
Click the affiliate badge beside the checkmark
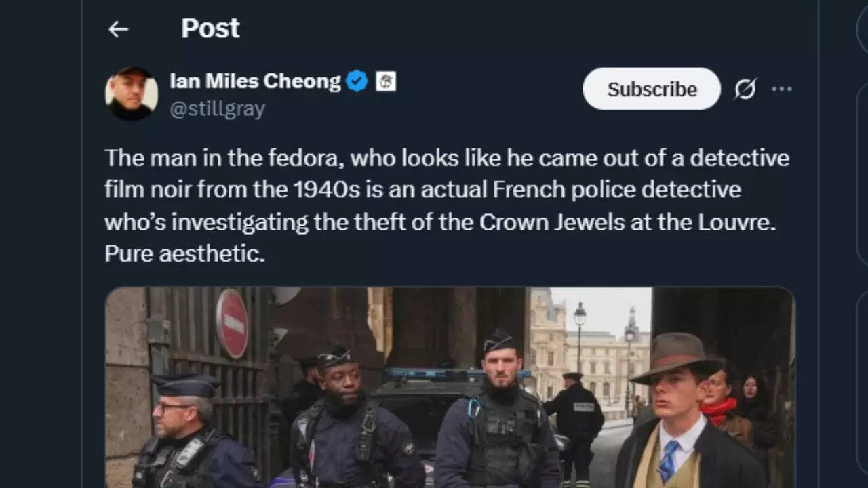386,81
